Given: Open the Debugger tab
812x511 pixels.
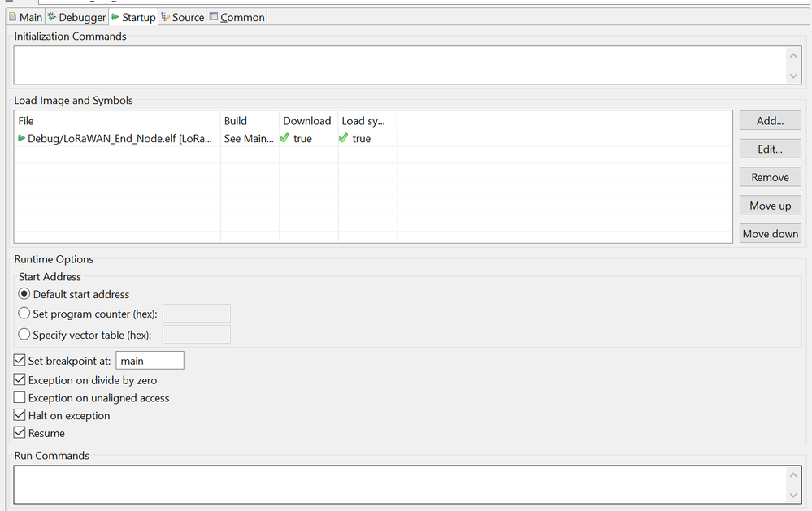Looking at the screenshot, I should coord(77,17).
